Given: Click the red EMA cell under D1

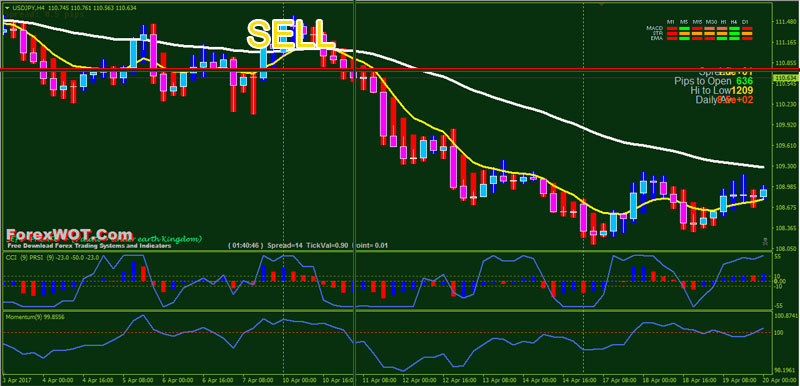Looking at the screenshot, I should coord(747,38).
